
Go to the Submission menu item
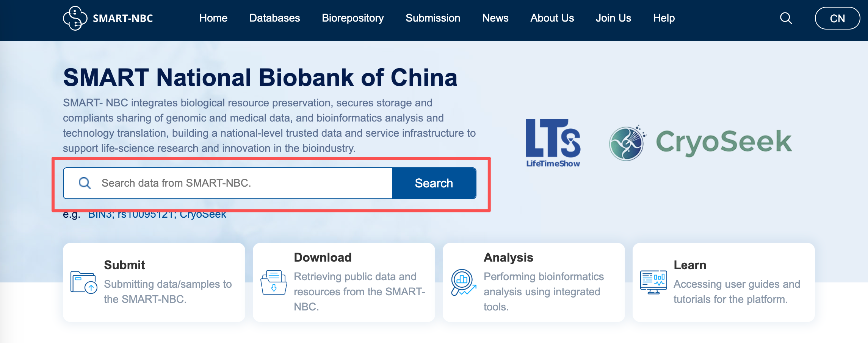[433, 18]
